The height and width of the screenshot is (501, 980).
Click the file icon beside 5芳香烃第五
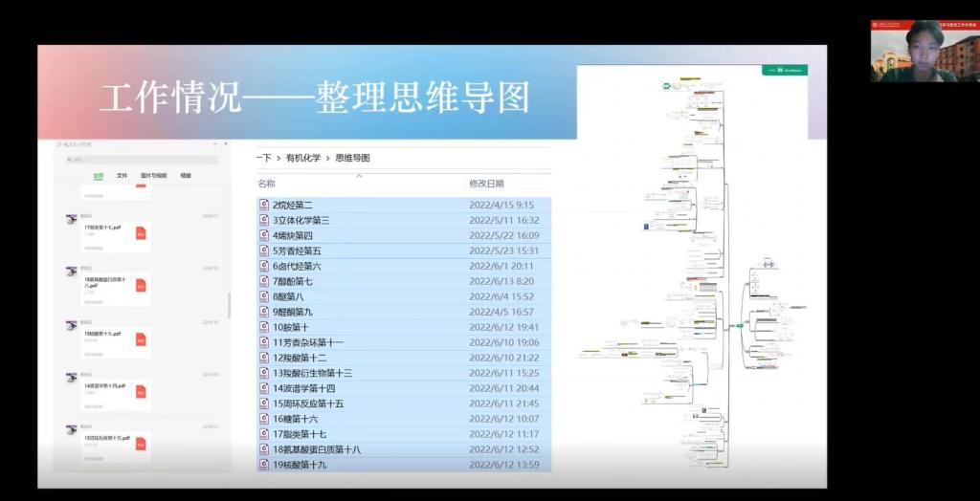click(x=264, y=251)
